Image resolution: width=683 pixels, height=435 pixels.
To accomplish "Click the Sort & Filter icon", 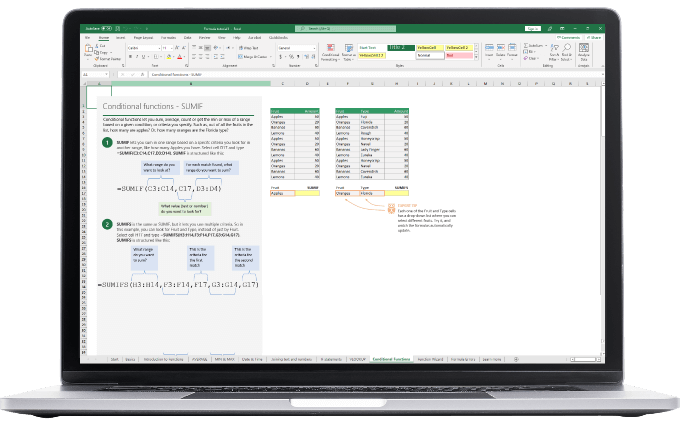I will tap(555, 48).
